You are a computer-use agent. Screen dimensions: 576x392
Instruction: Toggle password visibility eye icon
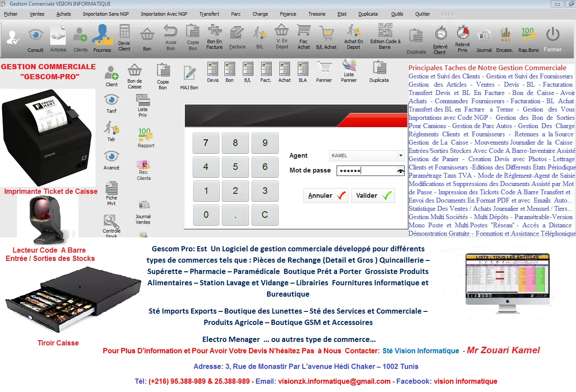pos(400,171)
